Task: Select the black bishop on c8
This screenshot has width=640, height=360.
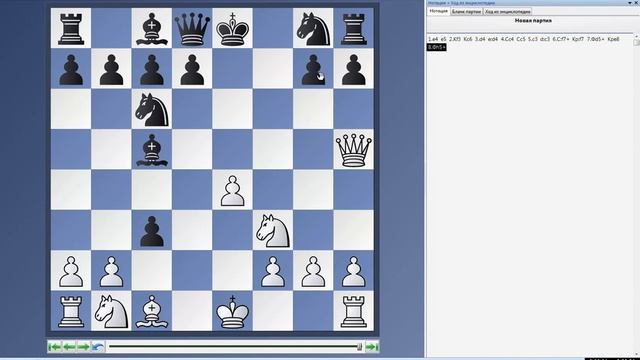Action: (152, 29)
